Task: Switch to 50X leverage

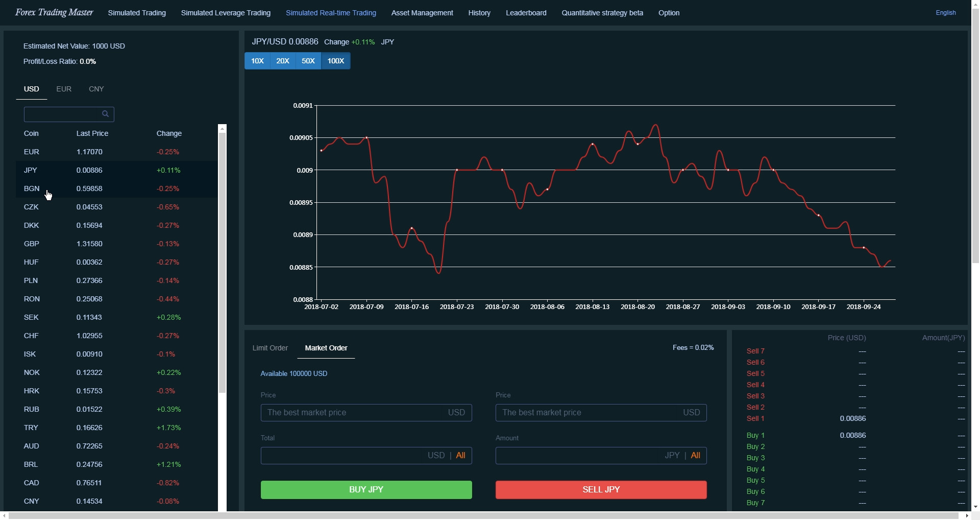Action: (x=308, y=61)
